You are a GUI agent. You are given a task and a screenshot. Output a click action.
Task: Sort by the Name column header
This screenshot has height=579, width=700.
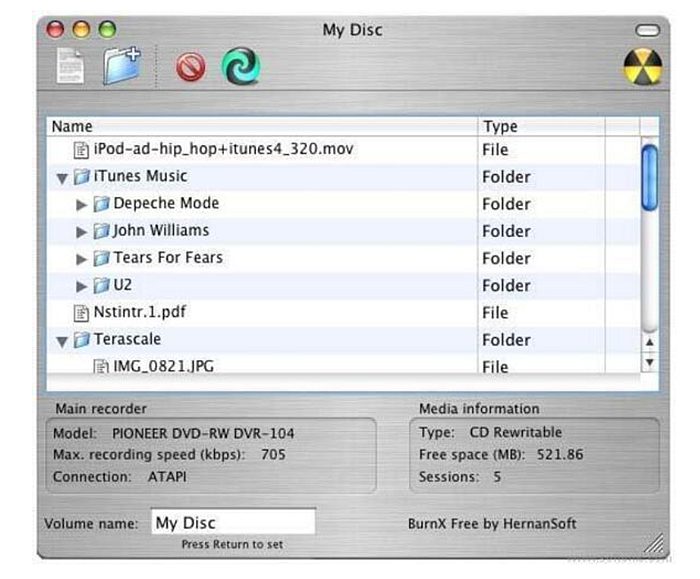(x=262, y=127)
